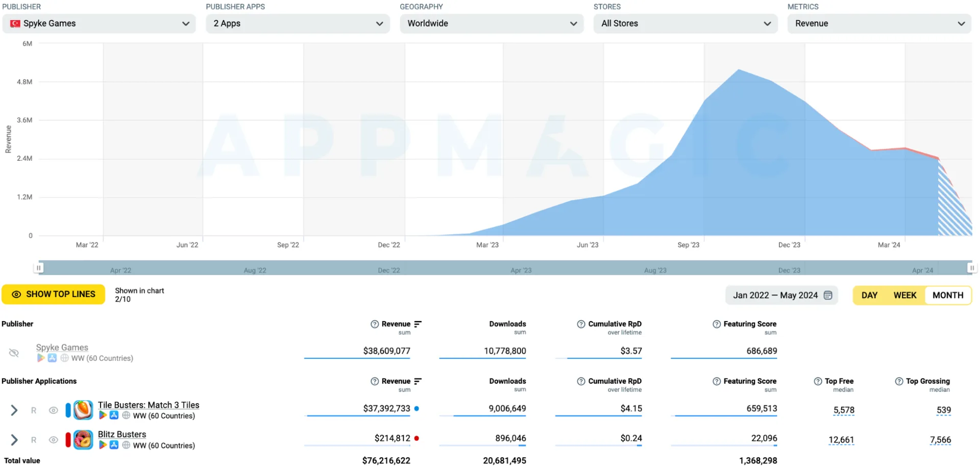Viewport: 980px width, 471px height.
Task: Click the Turkey flag beside Spyke Games
Action: coord(15,23)
